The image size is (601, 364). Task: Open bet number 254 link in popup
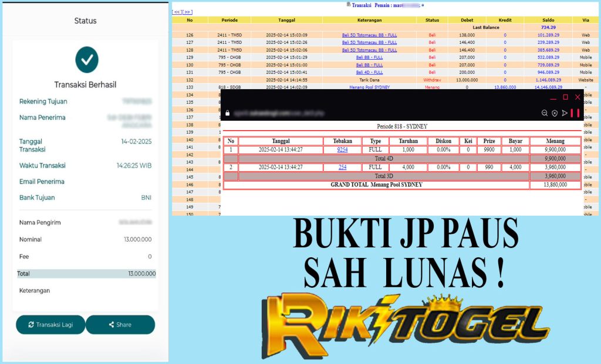(342, 167)
